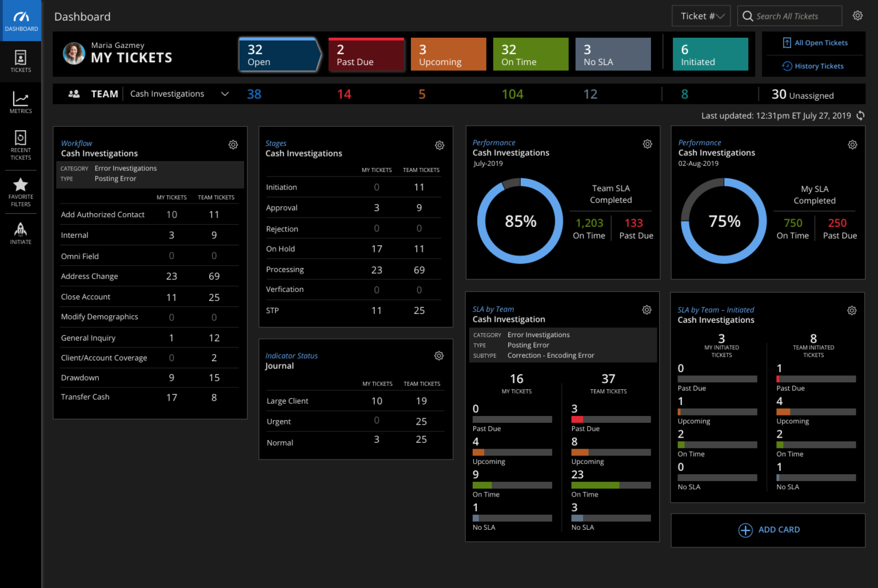Expand the Cash Investigations team dropdown
Screen dimensions: 878x588
coord(225,94)
